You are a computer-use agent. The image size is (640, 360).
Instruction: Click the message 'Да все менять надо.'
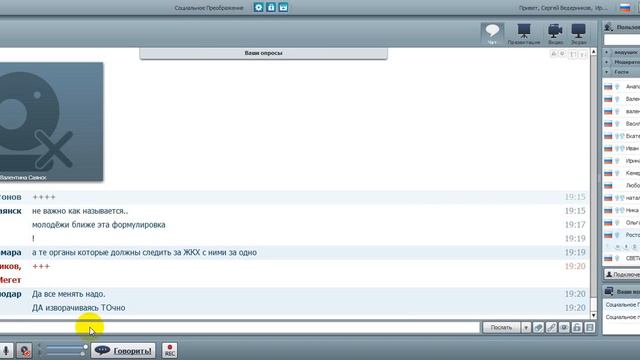click(x=69, y=294)
